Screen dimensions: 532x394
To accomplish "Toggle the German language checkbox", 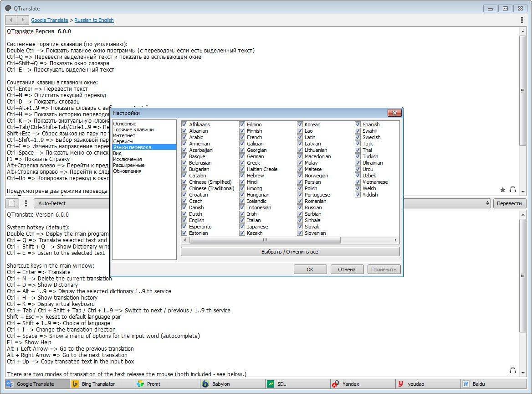I will [x=242, y=156].
